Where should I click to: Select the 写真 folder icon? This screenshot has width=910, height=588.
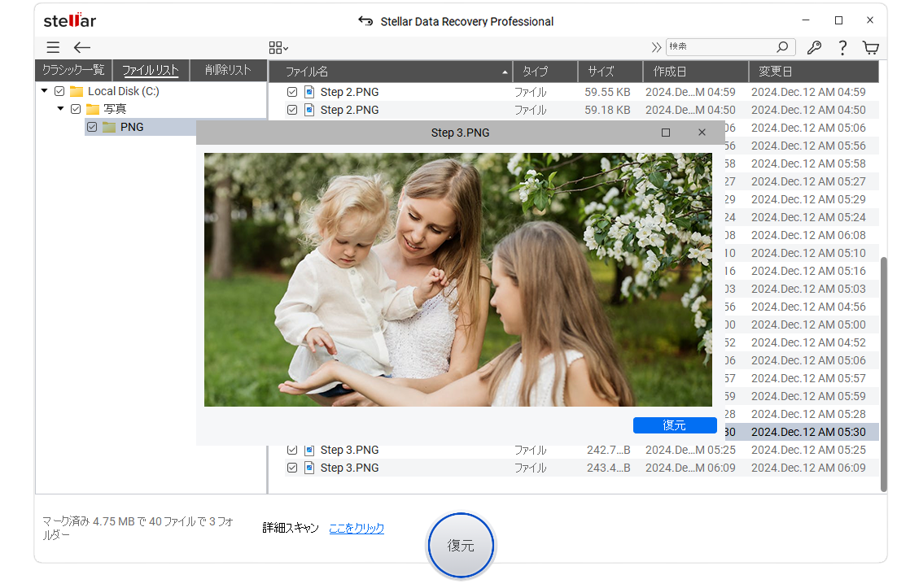[x=93, y=109]
